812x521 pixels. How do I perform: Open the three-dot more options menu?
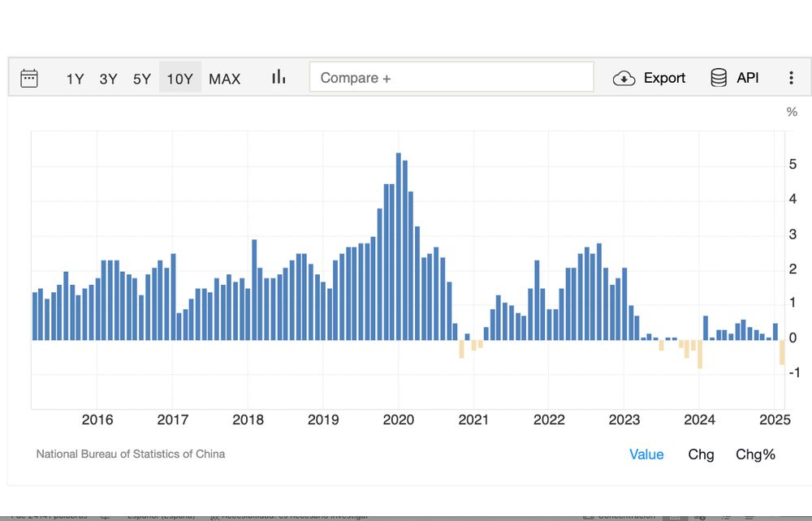[791, 78]
